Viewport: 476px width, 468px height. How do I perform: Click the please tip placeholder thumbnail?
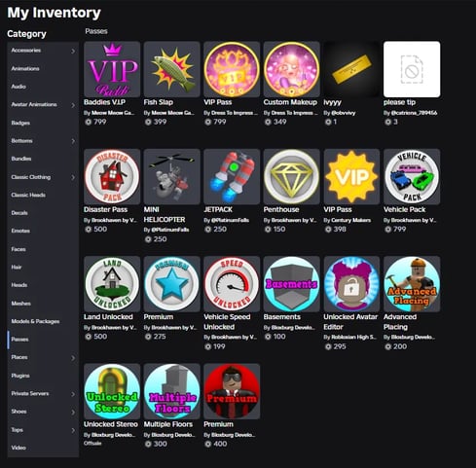[x=412, y=69]
